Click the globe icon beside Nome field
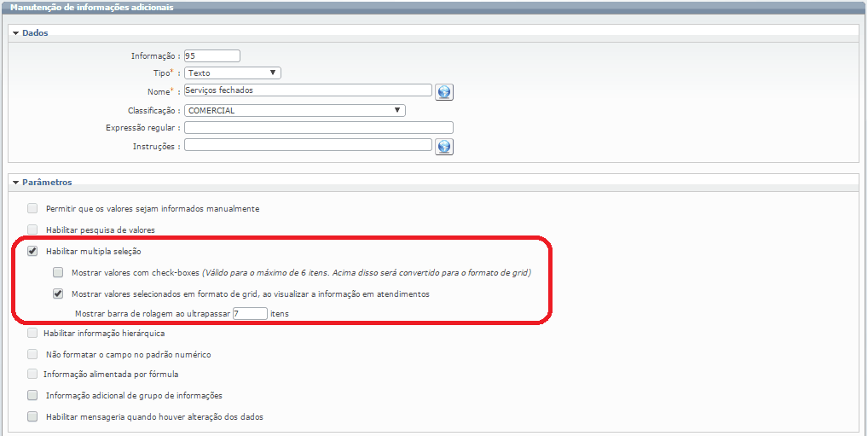868x436 pixels. tap(443, 92)
